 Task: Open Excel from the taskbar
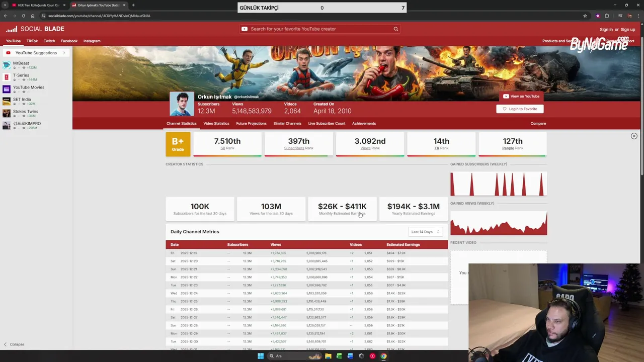(x=339, y=356)
